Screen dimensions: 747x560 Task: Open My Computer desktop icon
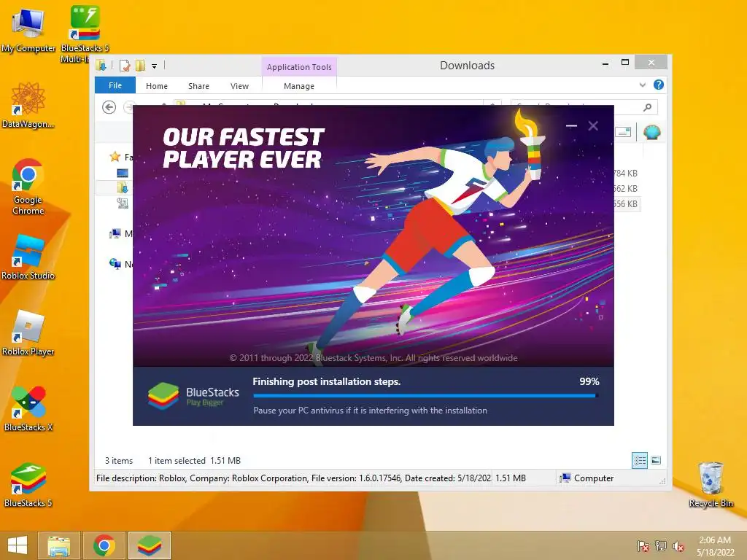28,29
